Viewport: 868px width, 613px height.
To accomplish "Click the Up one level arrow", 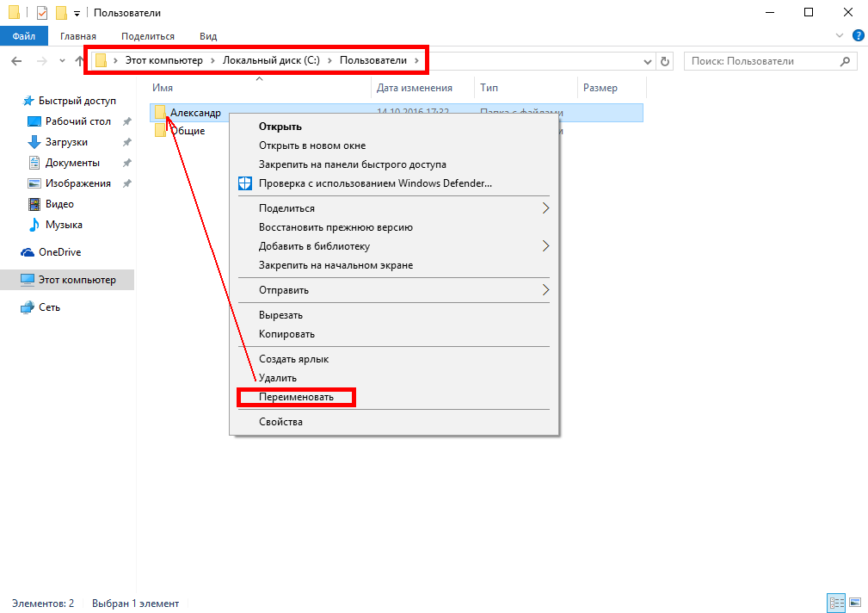I will [80, 61].
